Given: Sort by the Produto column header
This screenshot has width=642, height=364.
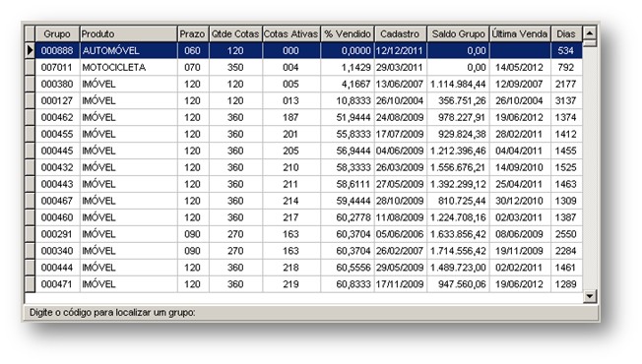Looking at the screenshot, I should [129, 34].
